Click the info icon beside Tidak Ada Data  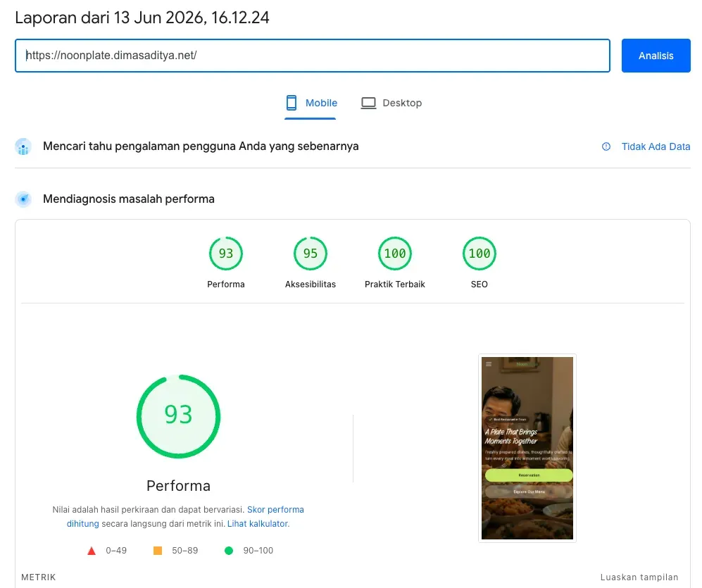pyautogui.click(x=606, y=146)
